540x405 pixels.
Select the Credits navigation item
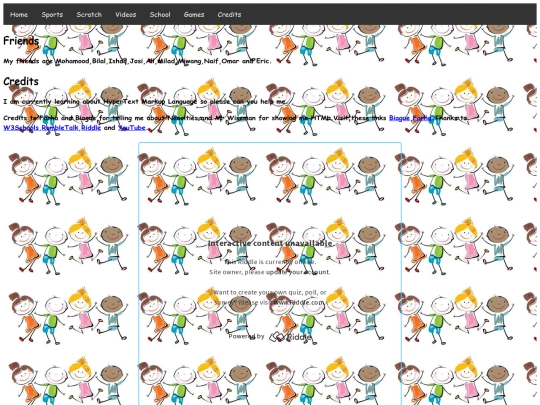coord(229,14)
